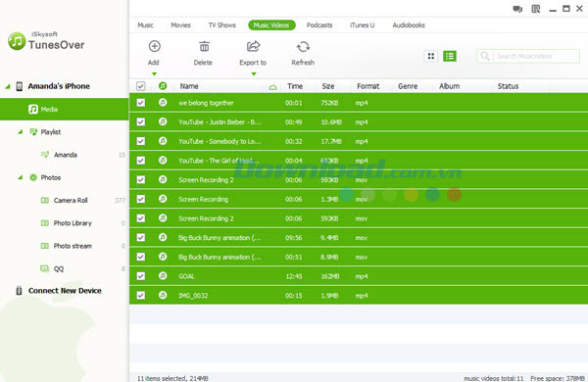The height and width of the screenshot is (382, 588).
Task: Collapse the Playlist tree arrow
Action: click(21, 132)
